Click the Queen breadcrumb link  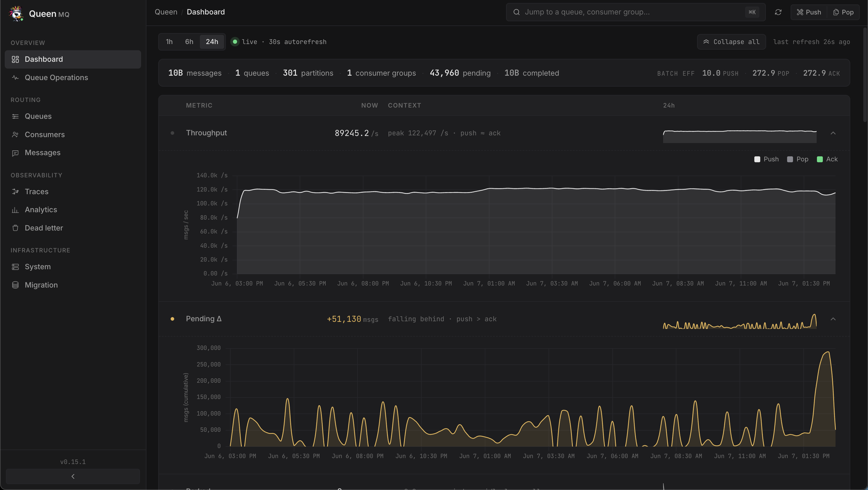click(x=166, y=12)
